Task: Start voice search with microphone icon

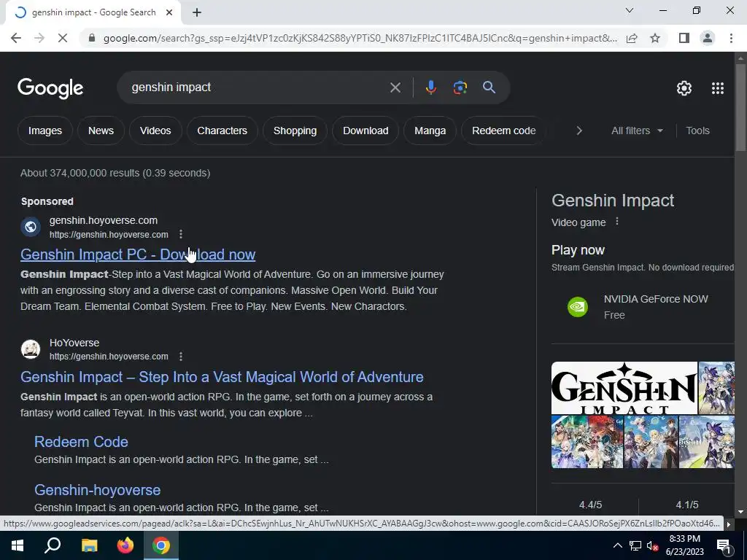Action: pos(430,87)
